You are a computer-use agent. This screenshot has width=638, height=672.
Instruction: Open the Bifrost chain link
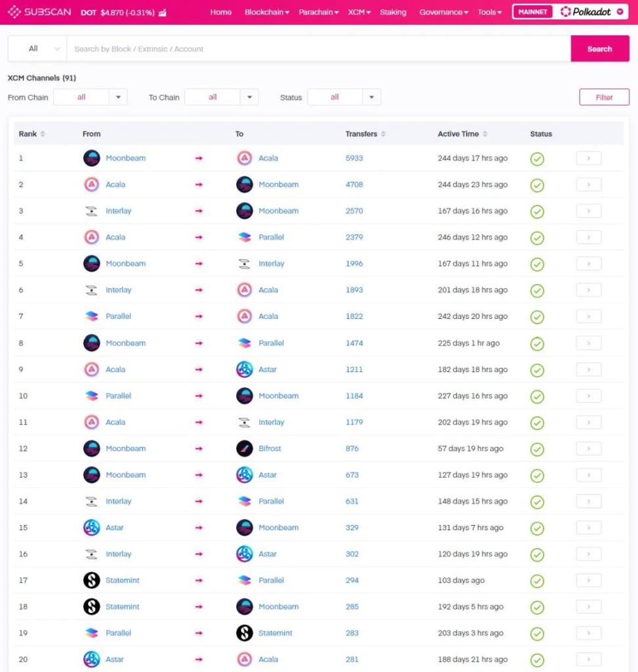tap(270, 449)
